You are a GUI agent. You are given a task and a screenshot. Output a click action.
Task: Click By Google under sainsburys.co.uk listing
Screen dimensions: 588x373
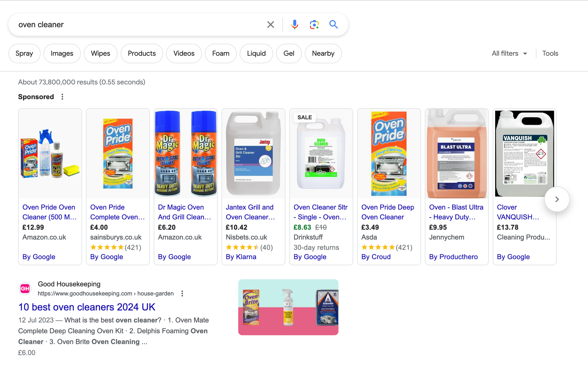click(107, 257)
